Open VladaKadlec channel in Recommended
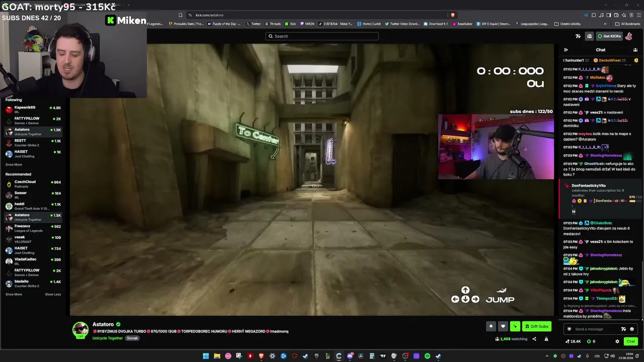 pyautogui.click(x=33, y=261)
